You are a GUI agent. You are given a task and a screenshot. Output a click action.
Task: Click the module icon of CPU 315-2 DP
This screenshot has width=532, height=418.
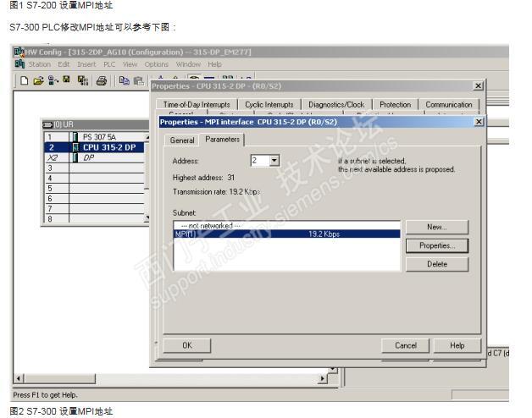(75, 147)
